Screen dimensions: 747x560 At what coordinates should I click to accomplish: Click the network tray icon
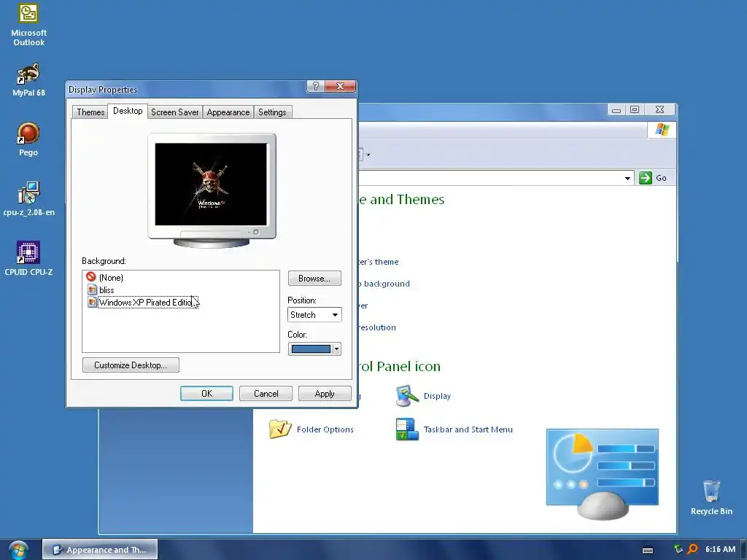tap(678, 549)
